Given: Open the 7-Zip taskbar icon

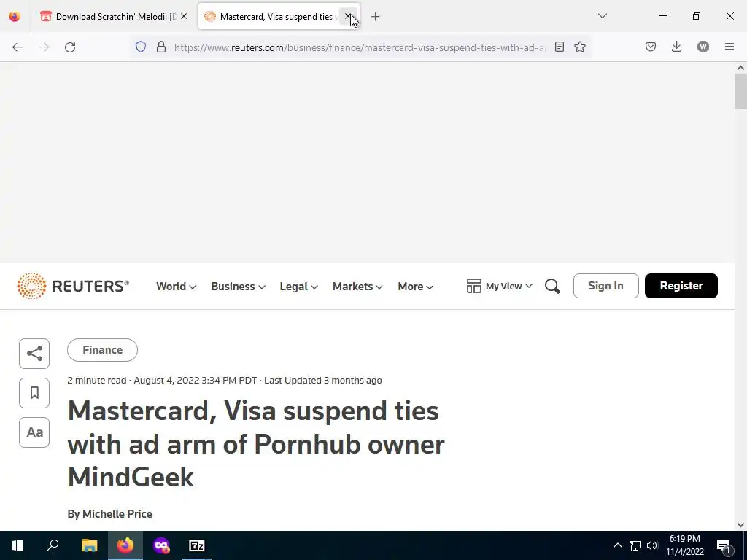Looking at the screenshot, I should [x=197, y=545].
